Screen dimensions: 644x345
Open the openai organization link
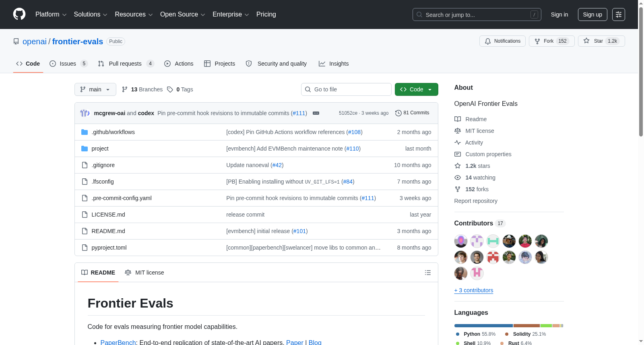pyautogui.click(x=35, y=41)
